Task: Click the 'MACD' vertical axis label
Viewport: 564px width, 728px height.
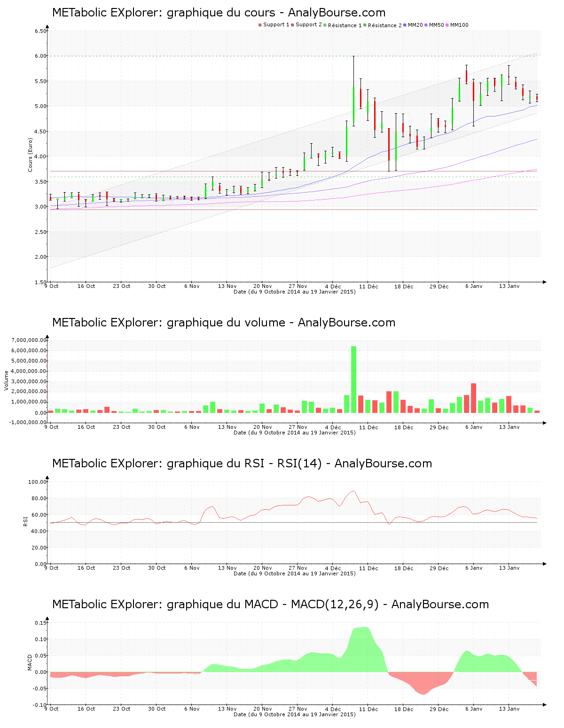Action: [x=30, y=662]
